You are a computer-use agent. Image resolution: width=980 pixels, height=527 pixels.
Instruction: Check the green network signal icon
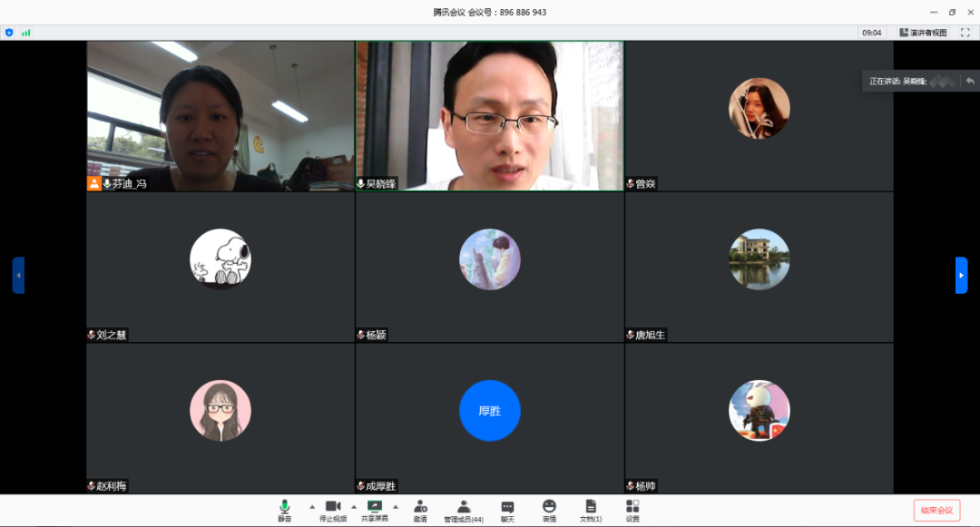click(x=26, y=33)
